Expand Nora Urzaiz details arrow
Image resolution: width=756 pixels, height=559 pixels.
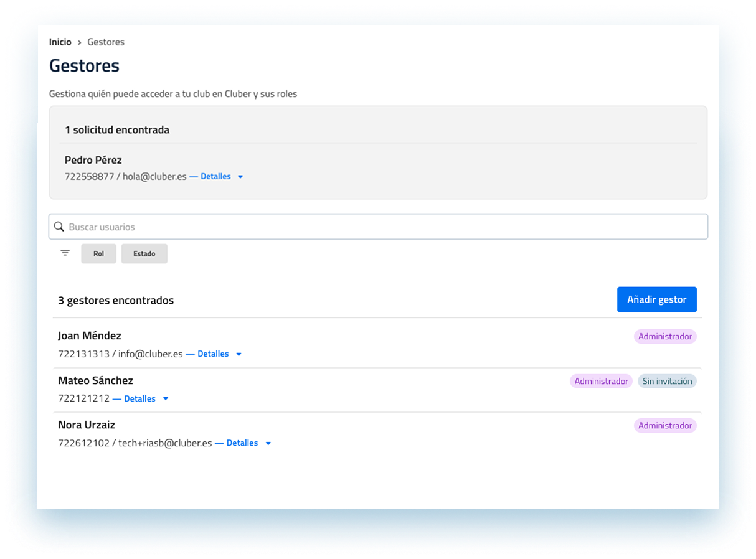point(268,443)
